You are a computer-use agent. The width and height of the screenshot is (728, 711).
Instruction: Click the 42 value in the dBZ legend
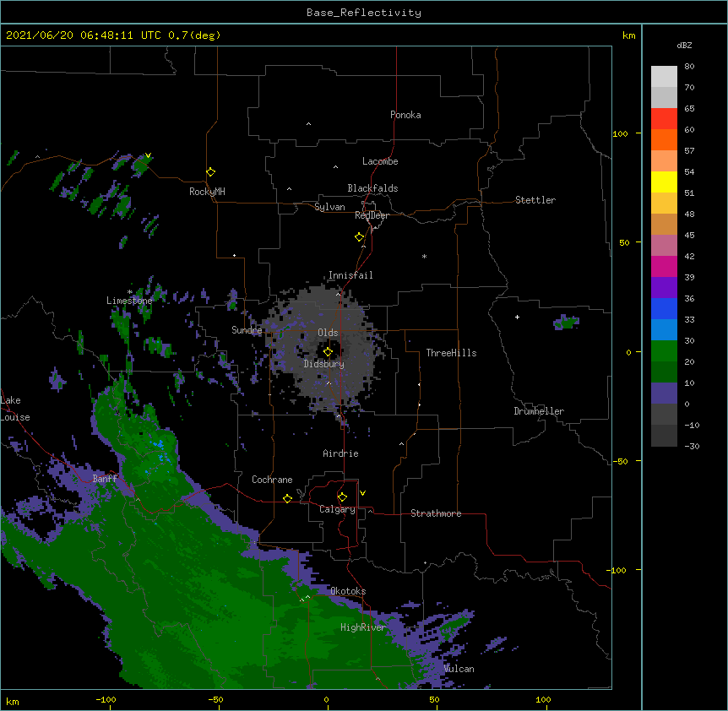coord(689,256)
